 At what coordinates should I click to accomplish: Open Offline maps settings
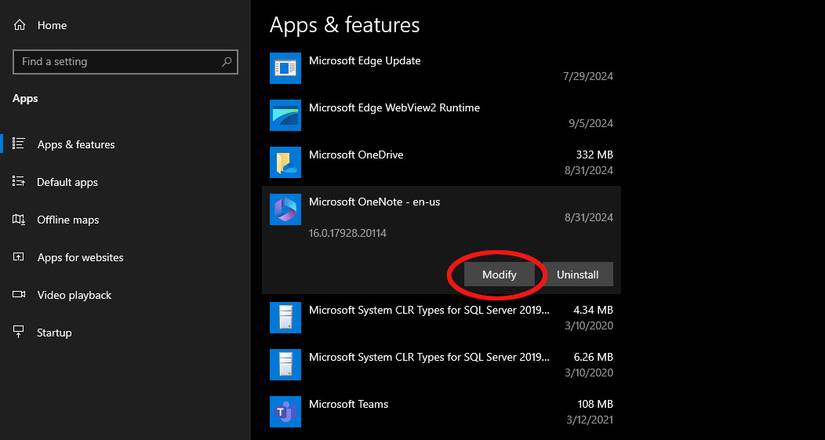click(68, 220)
